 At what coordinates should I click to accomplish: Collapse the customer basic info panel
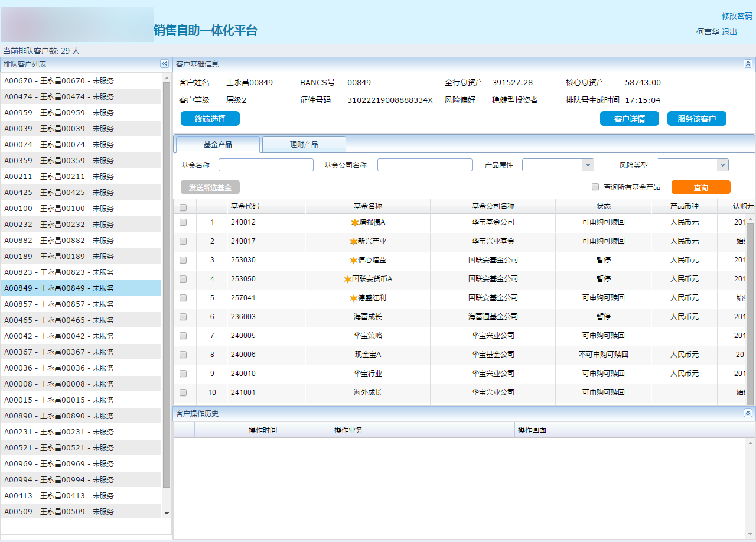748,64
